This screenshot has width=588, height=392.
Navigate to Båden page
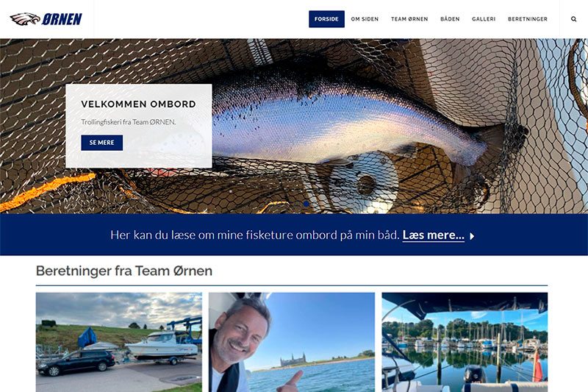click(x=450, y=19)
